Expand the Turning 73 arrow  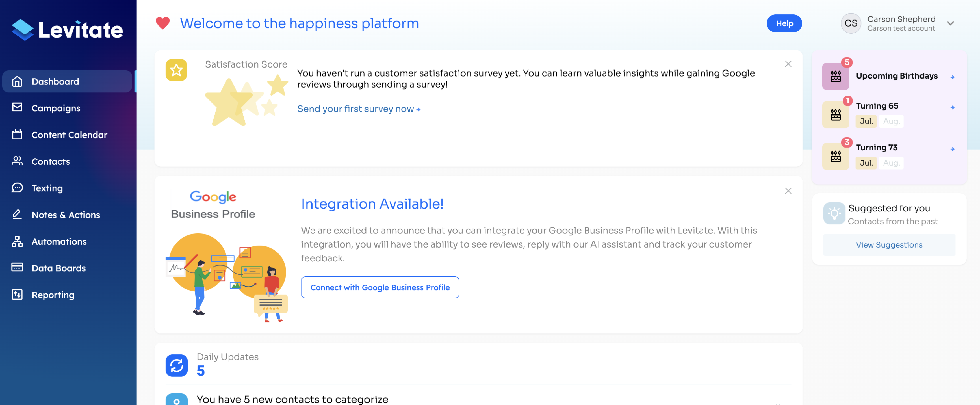point(952,149)
